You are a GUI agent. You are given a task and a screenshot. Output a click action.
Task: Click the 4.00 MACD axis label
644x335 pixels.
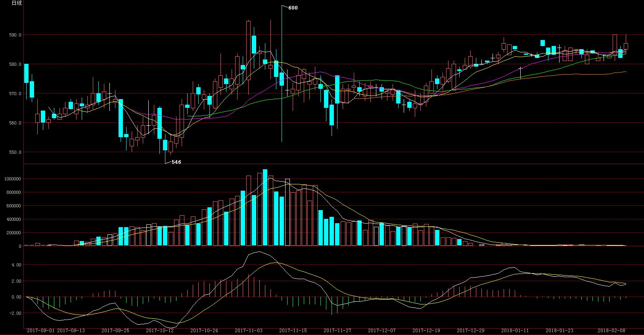point(17,265)
